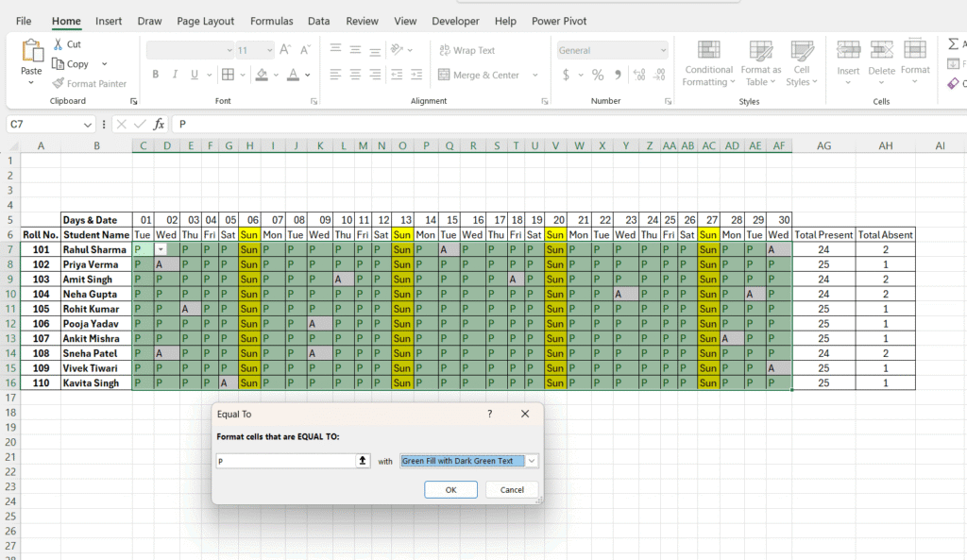This screenshot has height=560, width=967.
Task: Toggle Wrap Text
Action: point(467,50)
